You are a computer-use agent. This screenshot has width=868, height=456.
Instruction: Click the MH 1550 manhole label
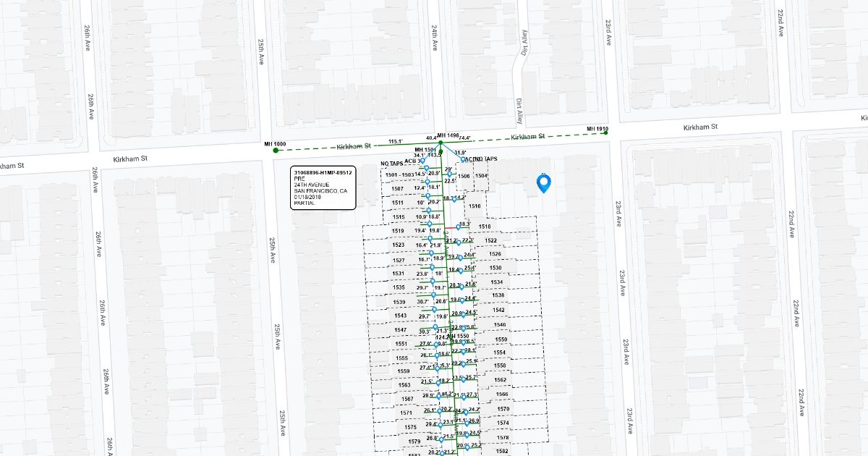(457, 337)
